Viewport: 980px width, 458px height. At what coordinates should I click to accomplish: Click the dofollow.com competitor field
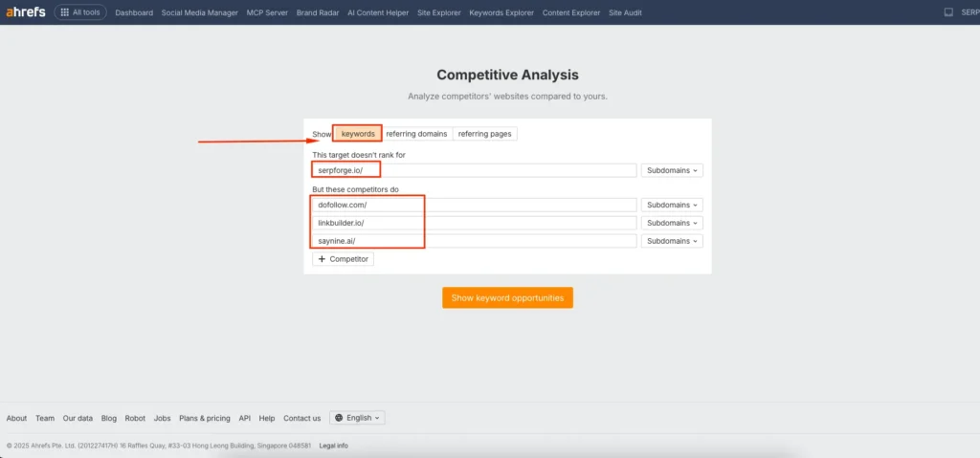475,205
